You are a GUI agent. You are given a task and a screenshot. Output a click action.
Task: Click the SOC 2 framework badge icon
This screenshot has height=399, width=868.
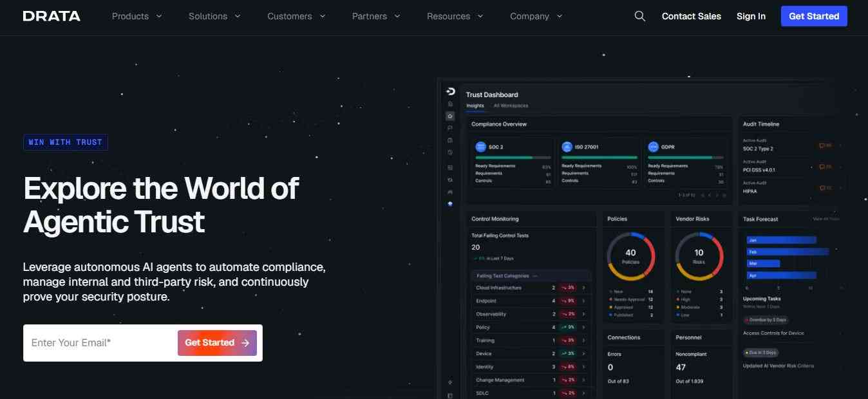click(480, 147)
